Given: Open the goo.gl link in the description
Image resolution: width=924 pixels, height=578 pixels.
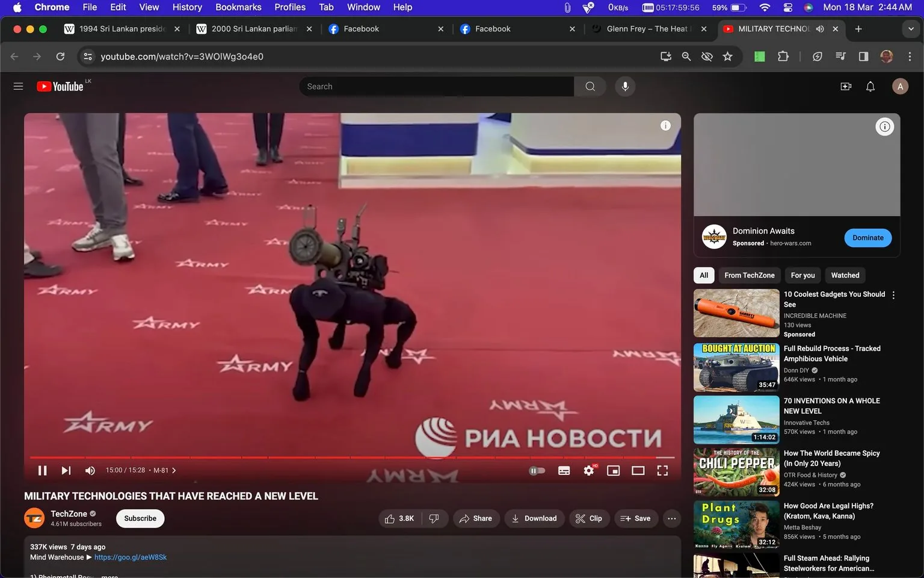Looking at the screenshot, I should click(131, 557).
